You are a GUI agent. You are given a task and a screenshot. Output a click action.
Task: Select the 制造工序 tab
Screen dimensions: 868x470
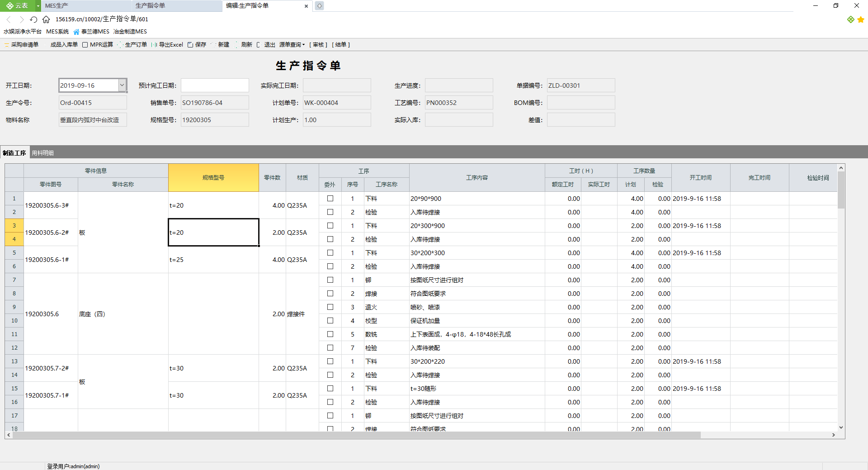coord(14,153)
